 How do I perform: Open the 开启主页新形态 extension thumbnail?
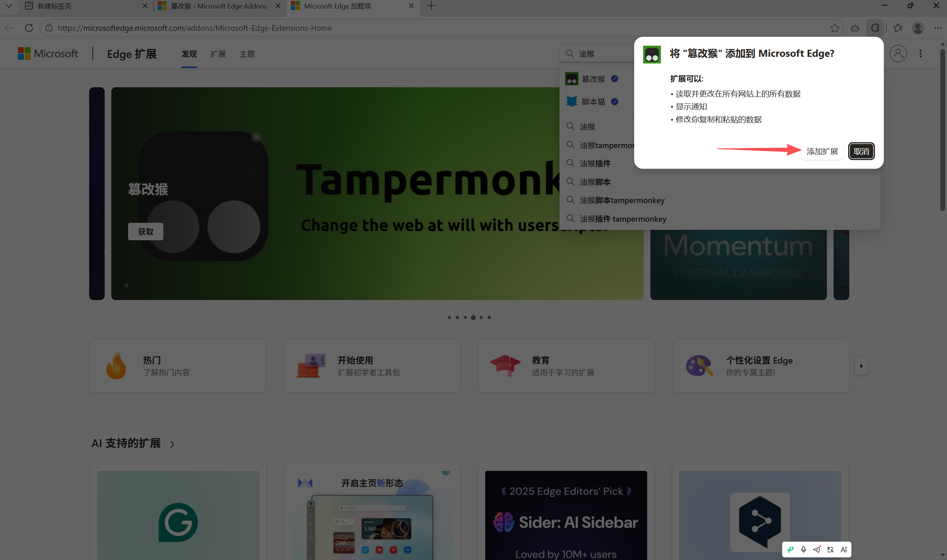pyautogui.click(x=372, y=515)
